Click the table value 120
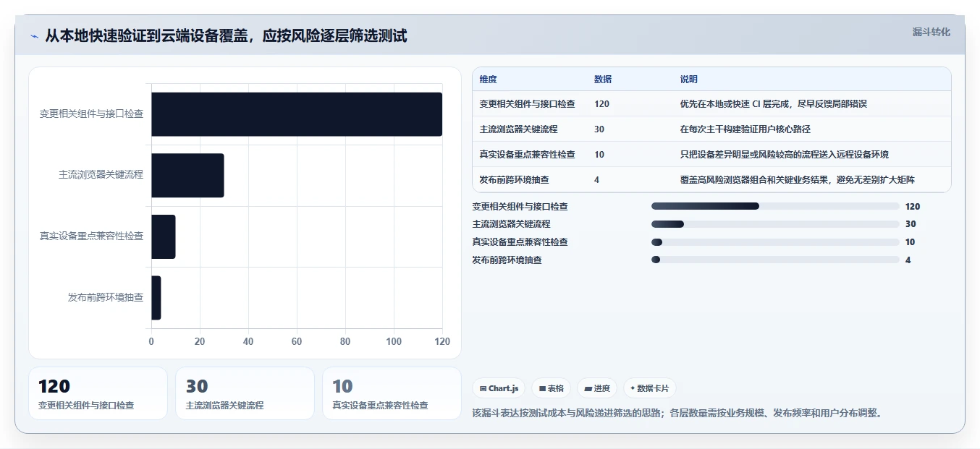 pyautogui.click(x=601, y=104)
